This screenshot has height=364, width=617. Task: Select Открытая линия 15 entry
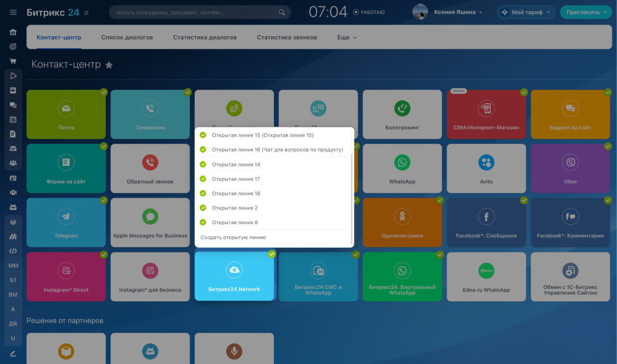point(273,135)
